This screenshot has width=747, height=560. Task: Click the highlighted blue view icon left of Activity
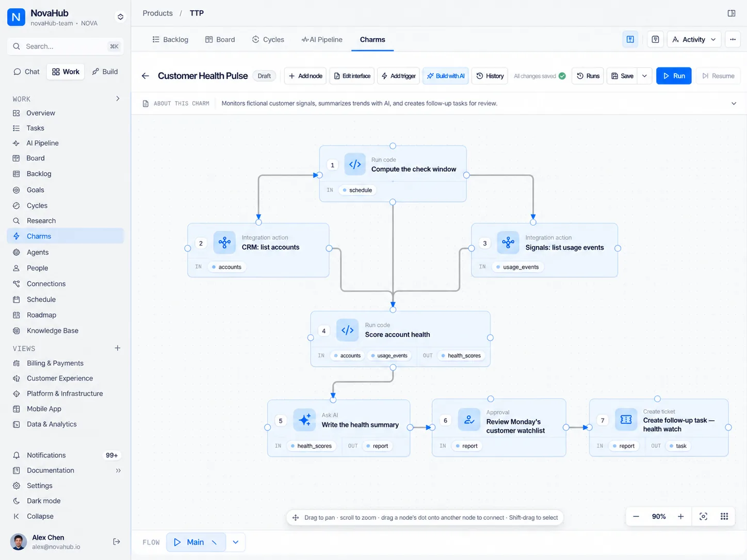[630, 39]
